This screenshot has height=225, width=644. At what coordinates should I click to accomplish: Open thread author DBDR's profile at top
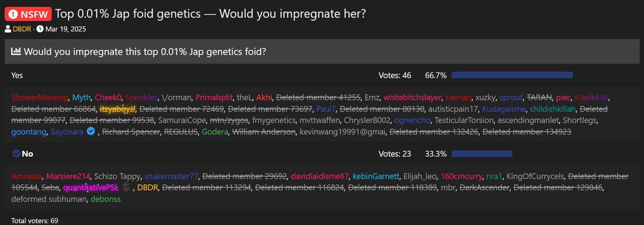[22, 29]
